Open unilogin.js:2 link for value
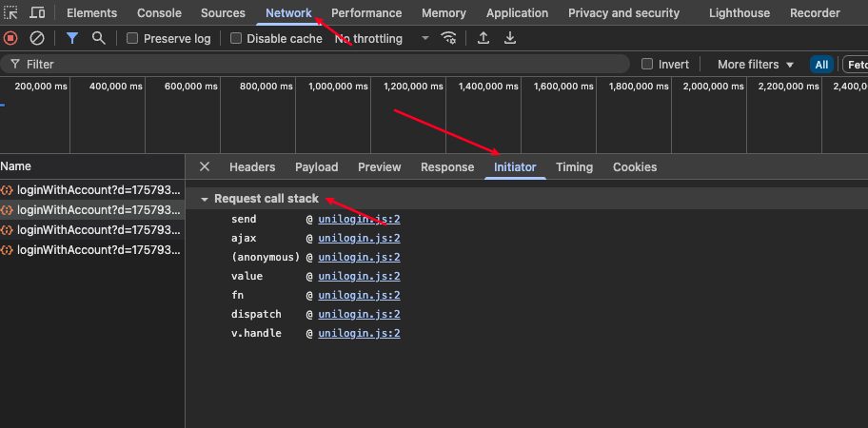 (359, 276)
